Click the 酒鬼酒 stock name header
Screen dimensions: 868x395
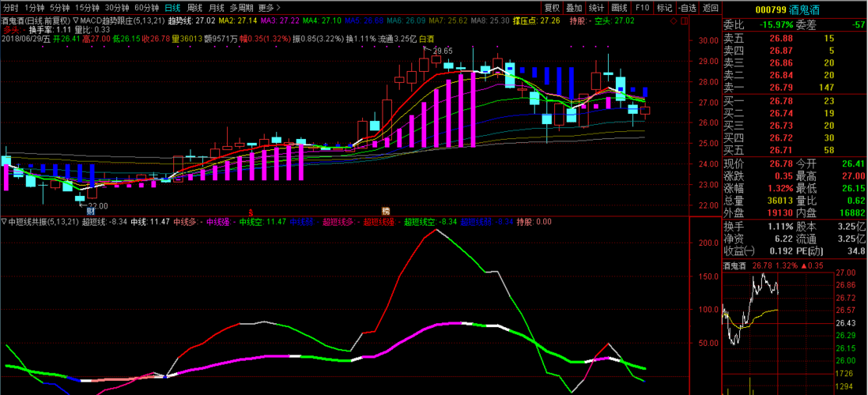[806, 9]
